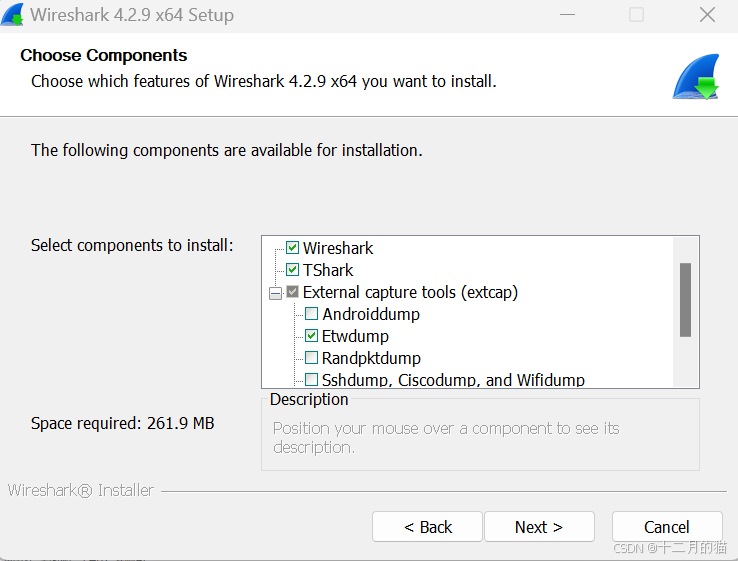Screen dimensions: 738x561
Task: Minimize the Wireshark Setup window
Action: click(567, 15)
